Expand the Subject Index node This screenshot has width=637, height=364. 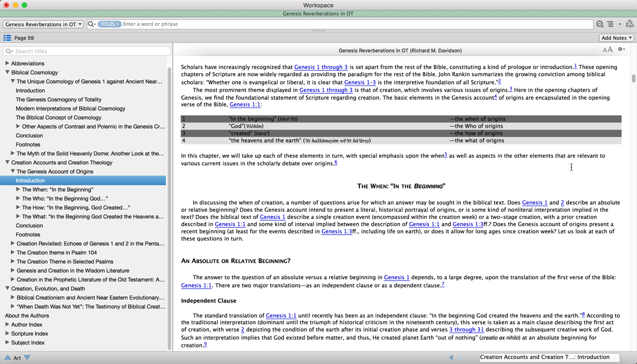pos(7,343)
